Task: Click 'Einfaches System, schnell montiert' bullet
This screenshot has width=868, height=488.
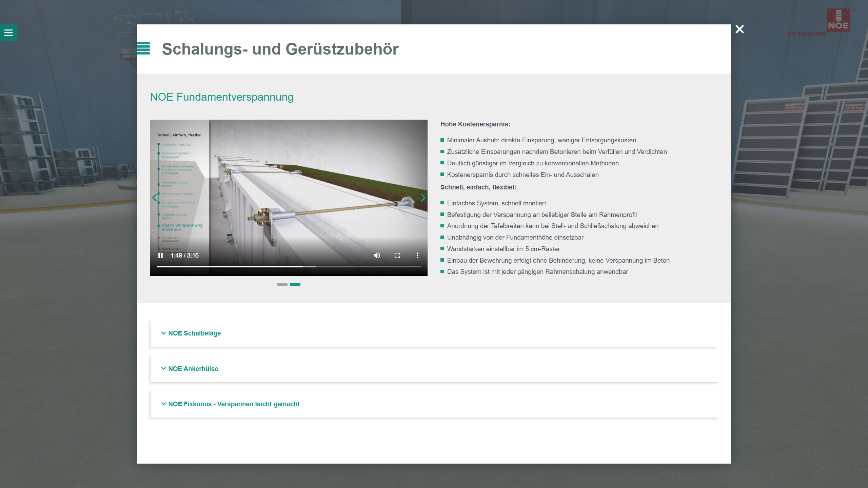Action: [496, 203]
